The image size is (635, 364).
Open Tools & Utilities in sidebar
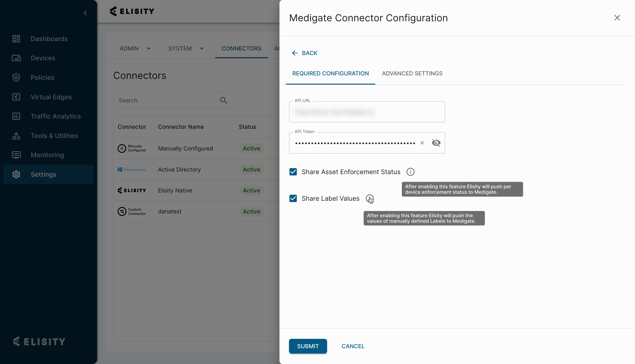click(54, 136)
